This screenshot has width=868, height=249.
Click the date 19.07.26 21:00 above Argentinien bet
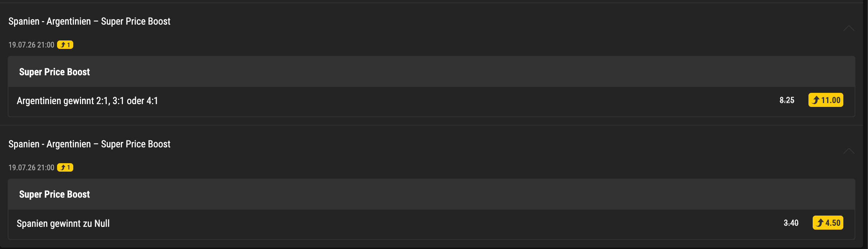[31, 45]
